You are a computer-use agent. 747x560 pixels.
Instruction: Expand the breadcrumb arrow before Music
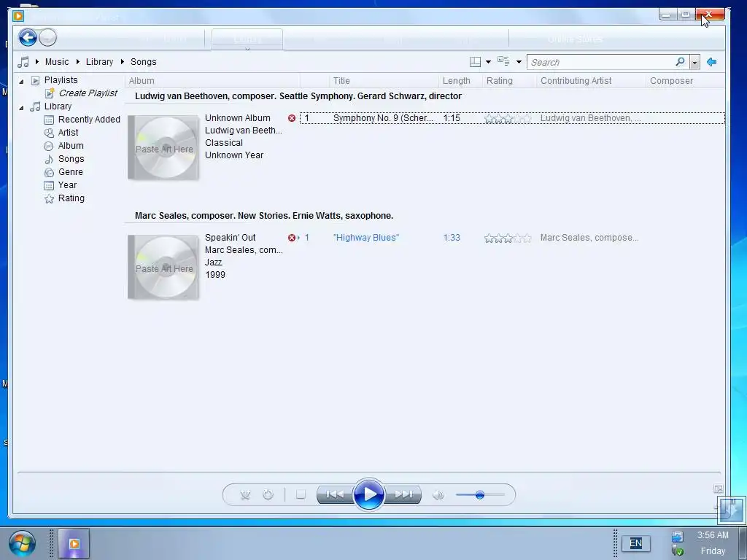(x=36, y=61)
